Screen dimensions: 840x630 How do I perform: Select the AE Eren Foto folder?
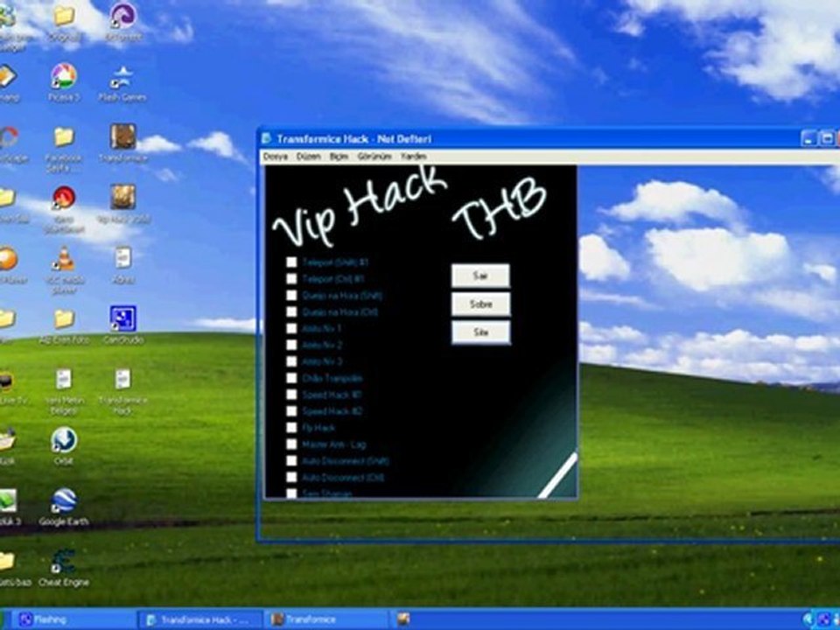click(x=64, y=325)
